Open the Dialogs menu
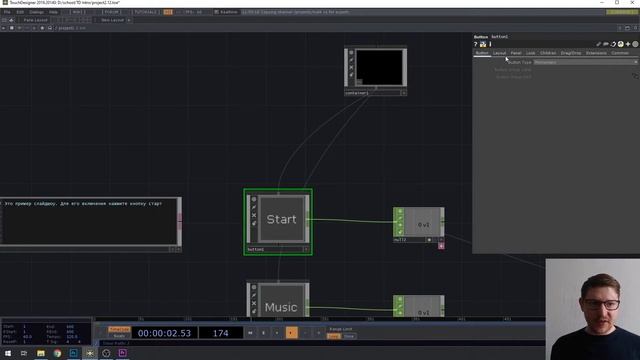640x360 pixels. (36, 12)
